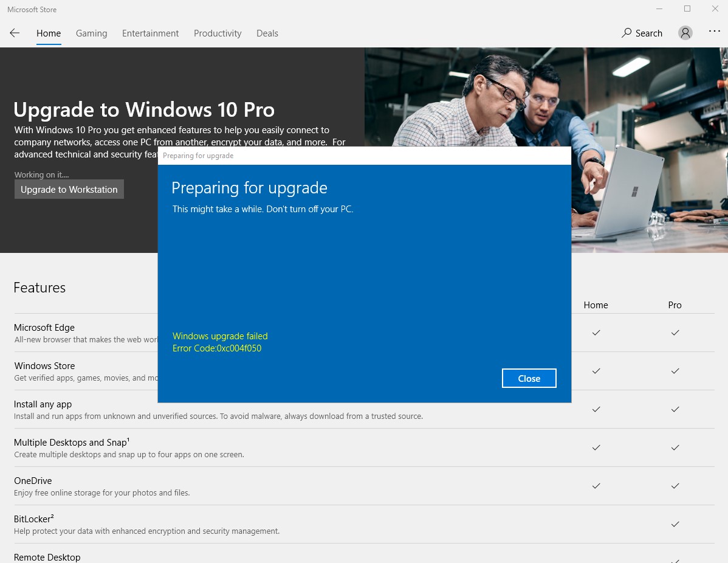Viewport: 728px width, 563px height.
Task: Select the Error Code:0xc004f050 text
Action: pyautogui.click(x=217, y=348)
